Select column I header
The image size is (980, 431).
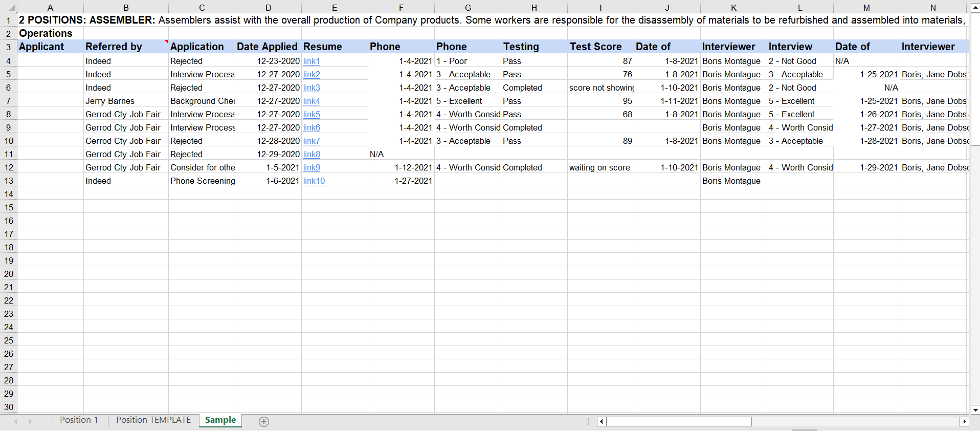[600, 8]
